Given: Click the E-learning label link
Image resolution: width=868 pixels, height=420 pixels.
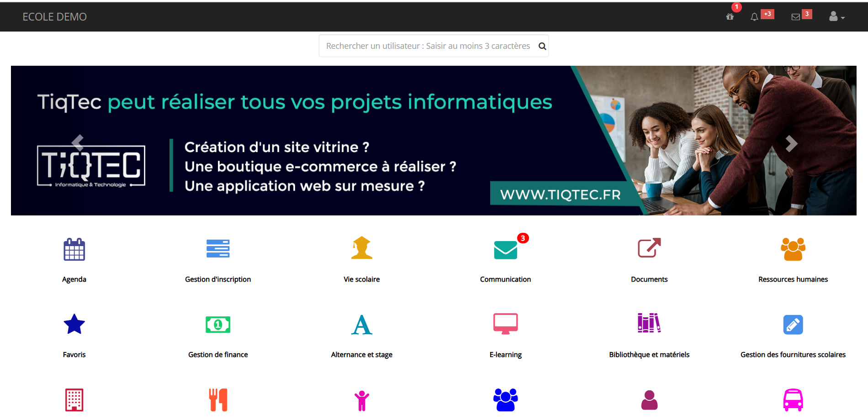Looking at the screenshot, I should click(x=505, y=355).
